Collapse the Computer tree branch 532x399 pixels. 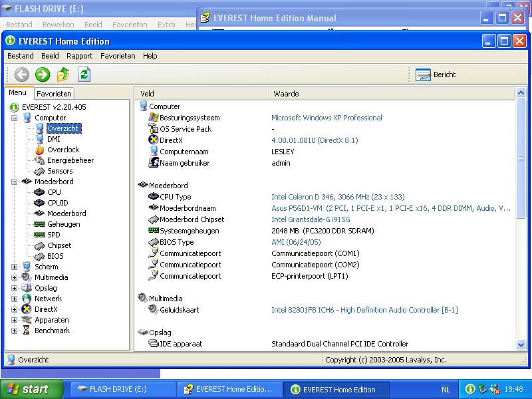[14, 118]
